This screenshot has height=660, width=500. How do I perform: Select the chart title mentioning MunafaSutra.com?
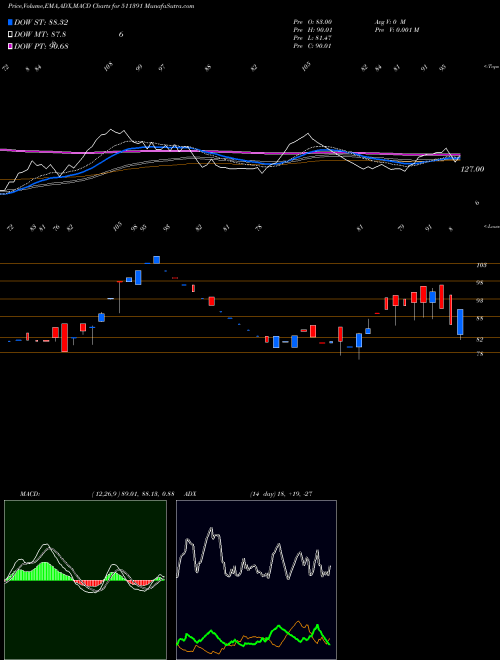click(101, 6)
